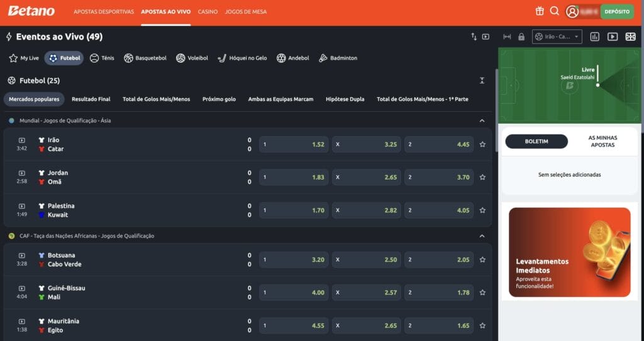
Task: Select the AS MINHAS APOSTAS tab
Action: tap(602, 141)
